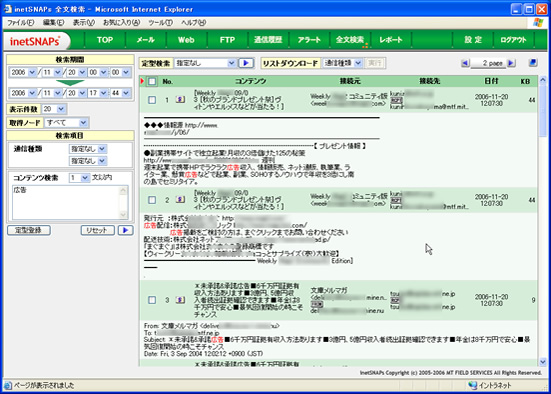551x394 pixels.
Task: Switch to the Web navigation tab
Action: tap(186, 40)
